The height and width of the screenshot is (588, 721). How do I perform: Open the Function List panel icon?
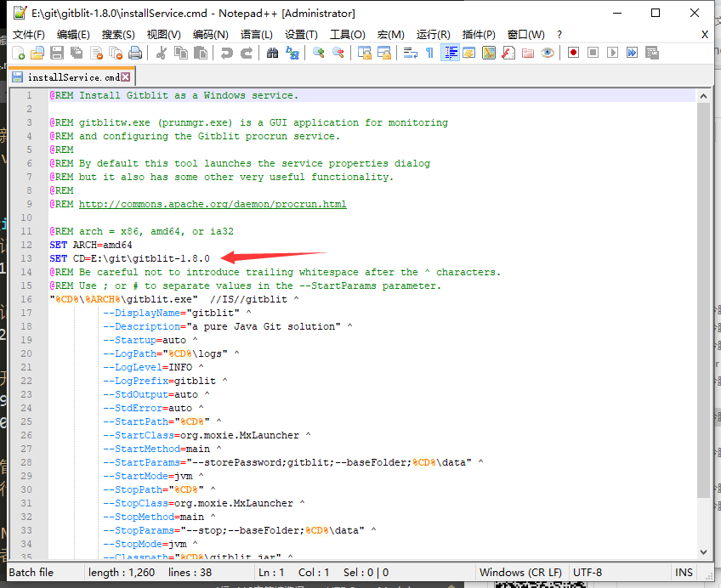tap(508, 53)
